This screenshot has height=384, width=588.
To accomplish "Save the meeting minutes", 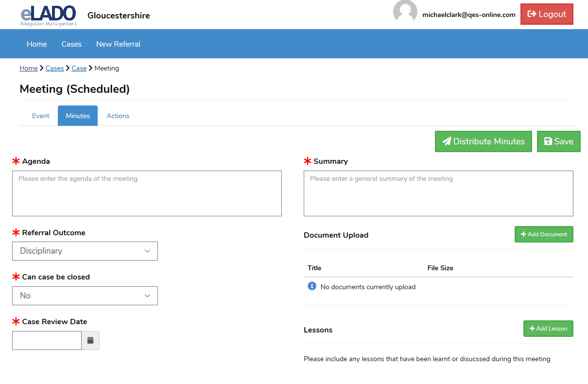I will click(558, 141).
